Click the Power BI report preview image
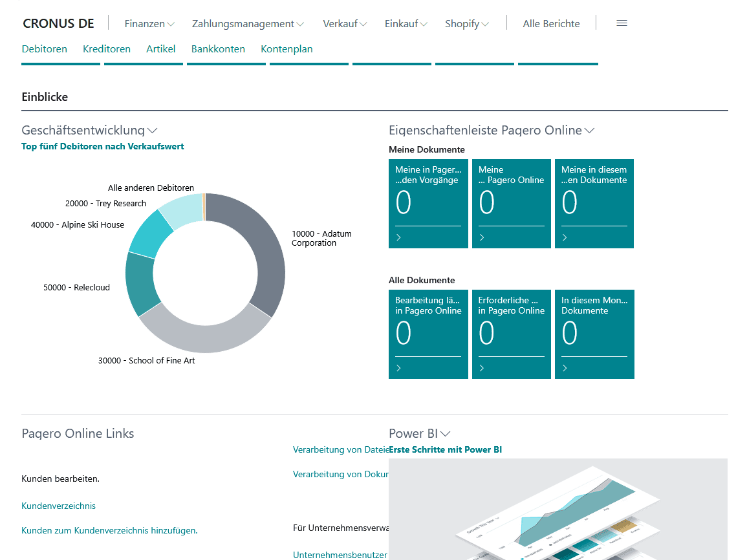This screenshot has width=747, height=560. pyautogui.click(x=558, y=511)
